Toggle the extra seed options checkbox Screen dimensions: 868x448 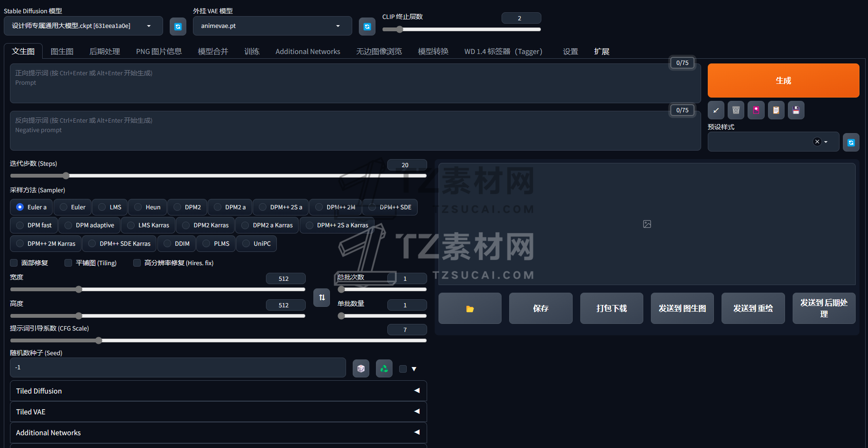pos(403,369)
